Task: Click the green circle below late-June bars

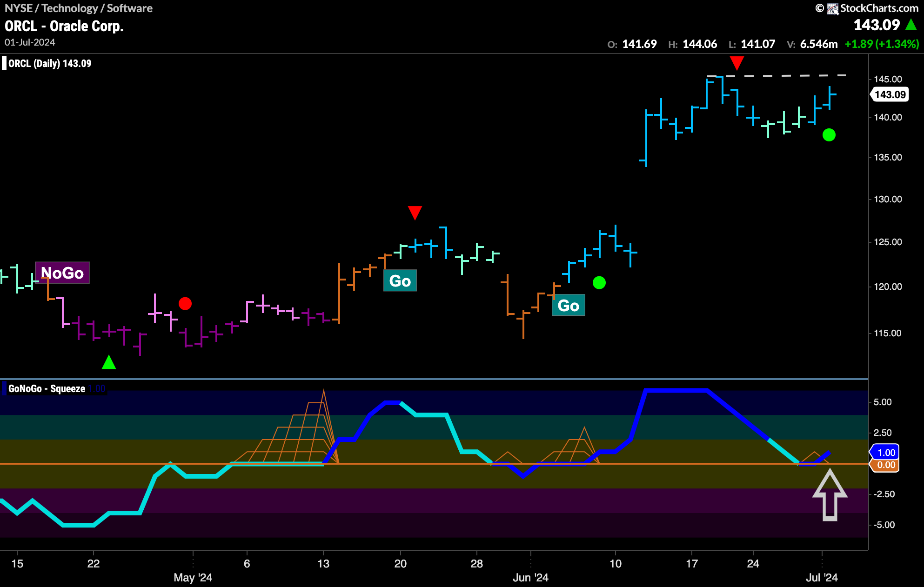Action: click(829, 135)
